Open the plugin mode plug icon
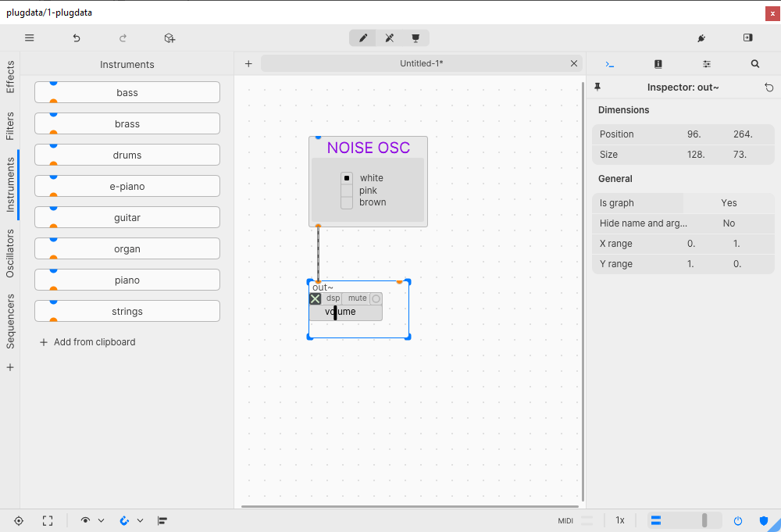The image size is (781, 532). pyautogui.click(x=701, y=37)
